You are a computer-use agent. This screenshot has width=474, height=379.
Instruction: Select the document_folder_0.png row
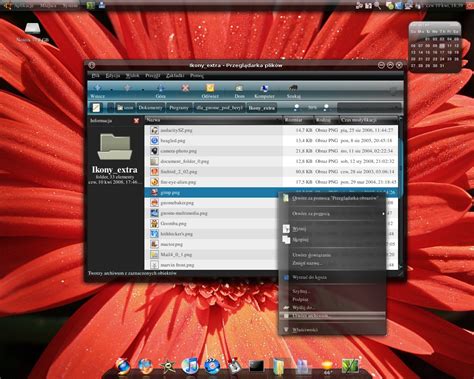(271, 161)
